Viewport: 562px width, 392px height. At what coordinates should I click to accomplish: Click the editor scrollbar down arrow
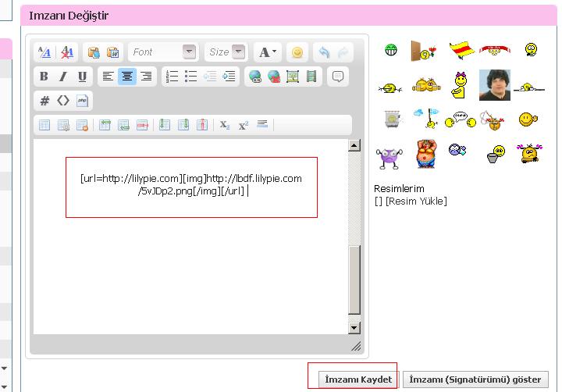(x=354, y=328)
